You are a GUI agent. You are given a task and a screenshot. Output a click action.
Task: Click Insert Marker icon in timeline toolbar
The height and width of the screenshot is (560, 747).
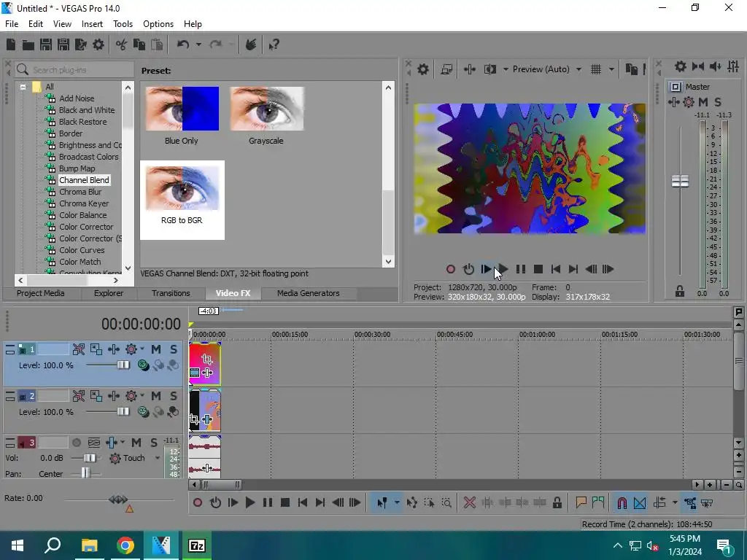[581, 502]
